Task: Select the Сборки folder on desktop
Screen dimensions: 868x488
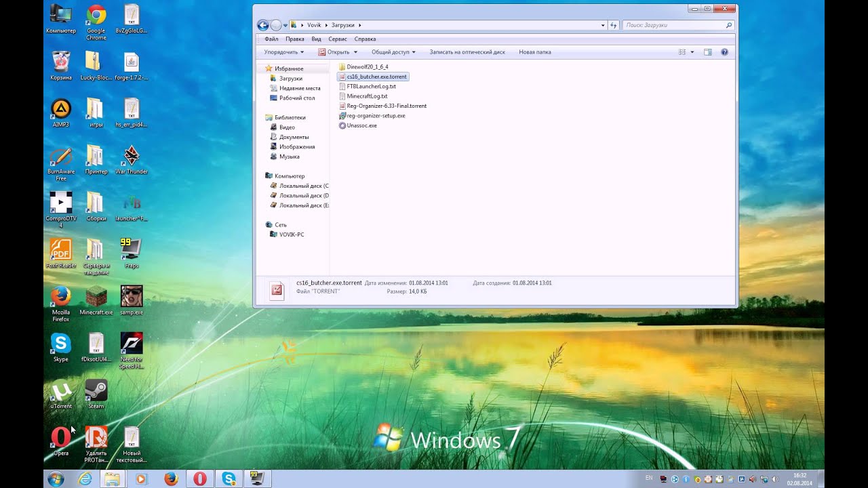Action: click(96, 207)
